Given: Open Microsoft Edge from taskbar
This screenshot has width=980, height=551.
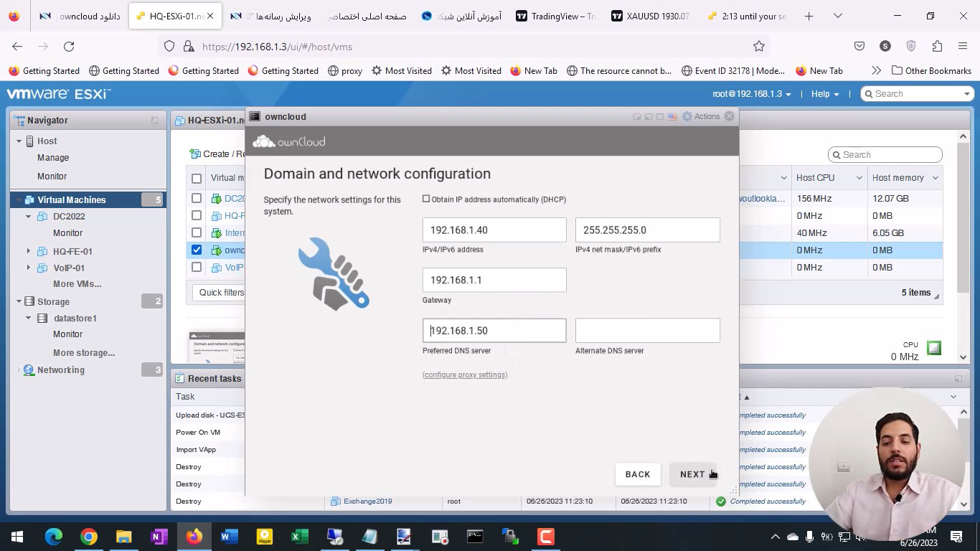Looking at the screenshot, I should point(54,536).
